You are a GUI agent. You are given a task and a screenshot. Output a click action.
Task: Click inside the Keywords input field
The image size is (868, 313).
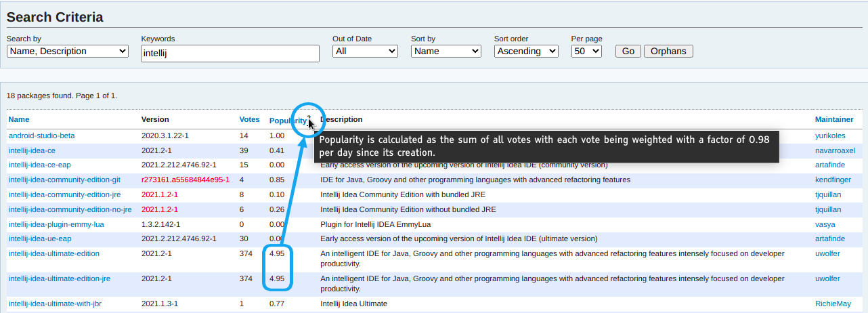[230, 54]
